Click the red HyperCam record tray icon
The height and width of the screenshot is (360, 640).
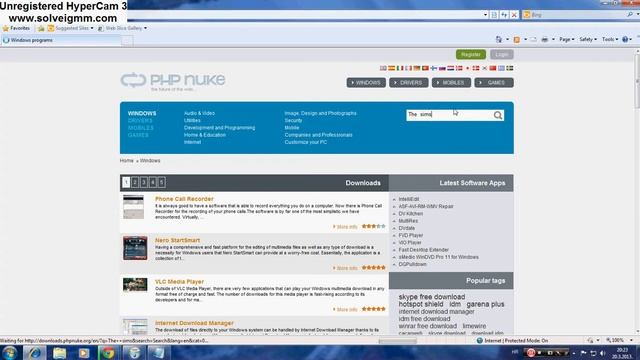tap(531, 353)
